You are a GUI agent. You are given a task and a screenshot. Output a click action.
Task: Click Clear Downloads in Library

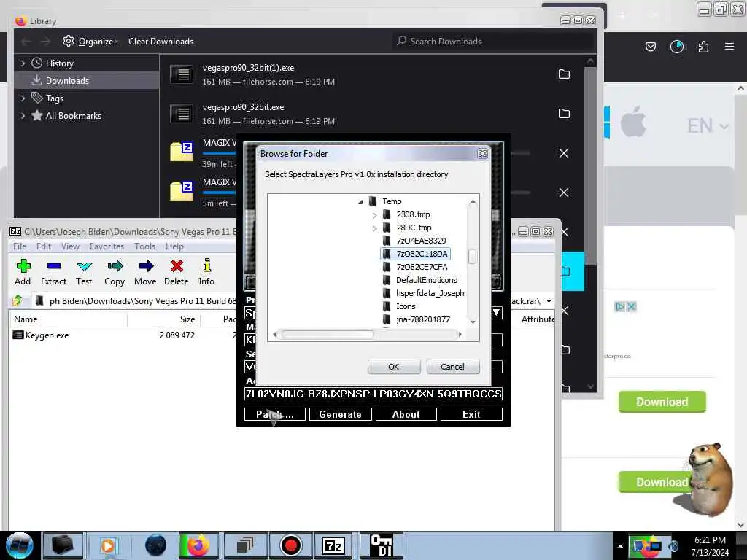click(160, 42)
